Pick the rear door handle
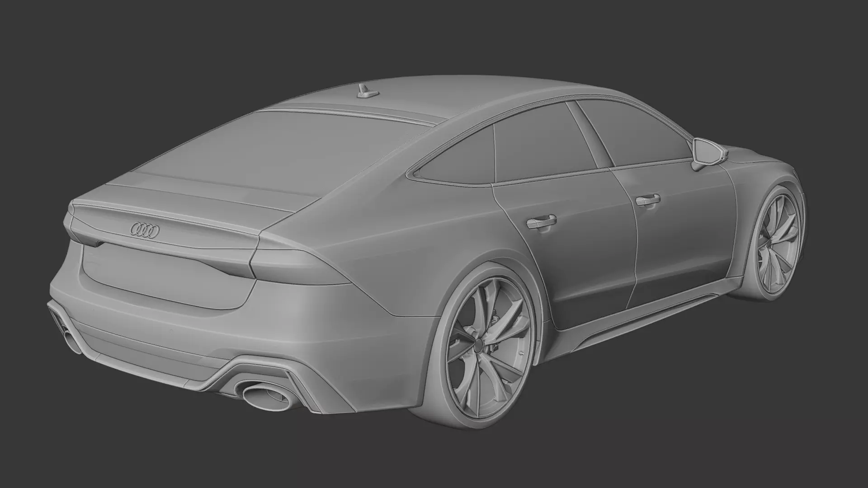This screenshot has height=488, width=868. point(541,221)
